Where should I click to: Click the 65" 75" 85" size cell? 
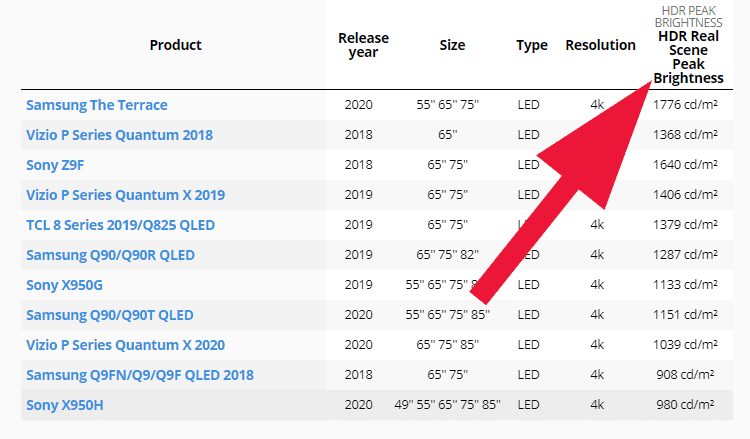[x=448, y=345]
